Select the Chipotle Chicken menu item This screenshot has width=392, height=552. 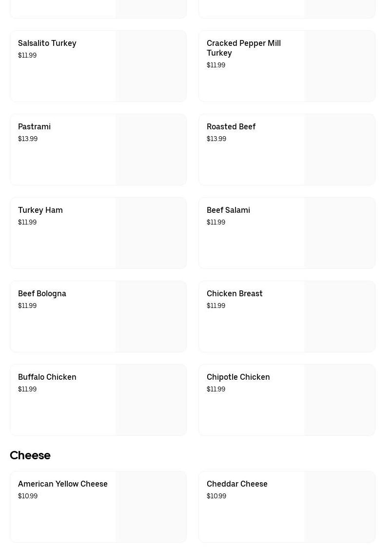point(238,377)
